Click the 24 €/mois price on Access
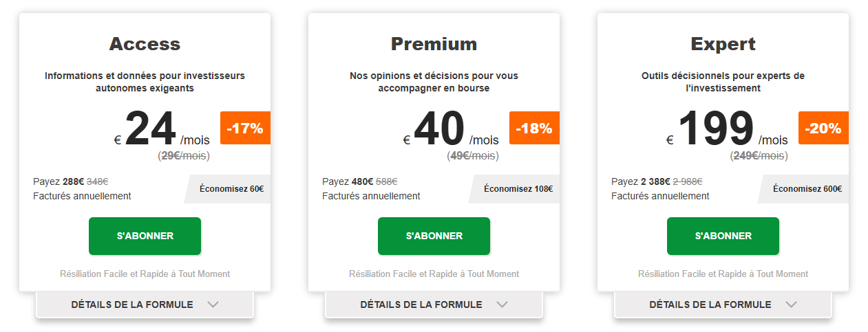The width and height of the screenshot is (868, 332). (x=151, y=129)
